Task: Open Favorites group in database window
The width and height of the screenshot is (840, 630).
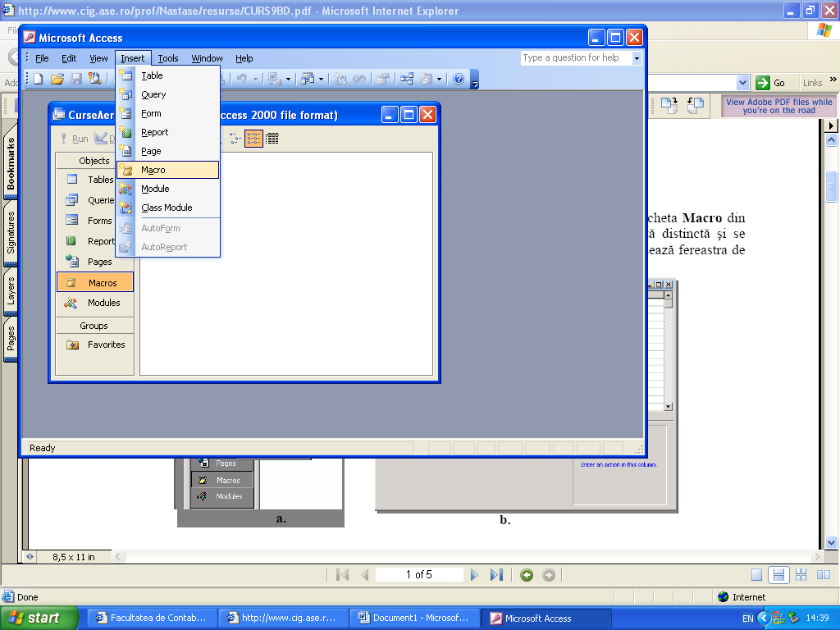Action: (x=95, y=345)
